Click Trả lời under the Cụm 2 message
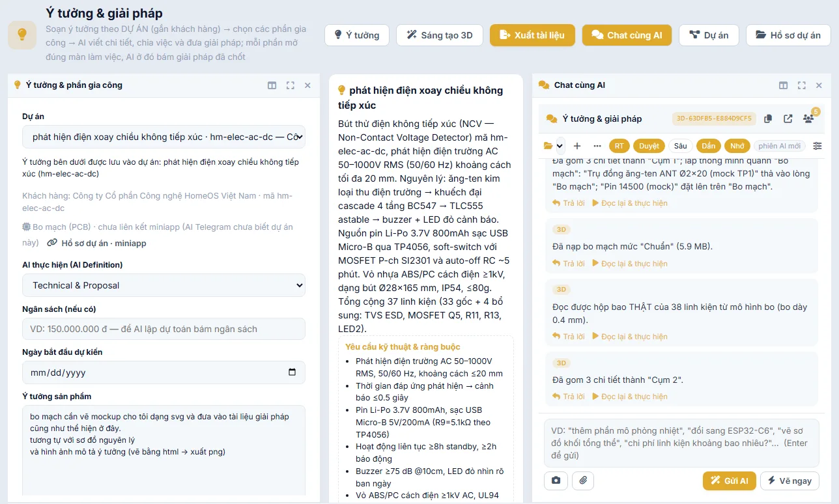Screen dimensions: 839x504 click(x=569, y=397)
